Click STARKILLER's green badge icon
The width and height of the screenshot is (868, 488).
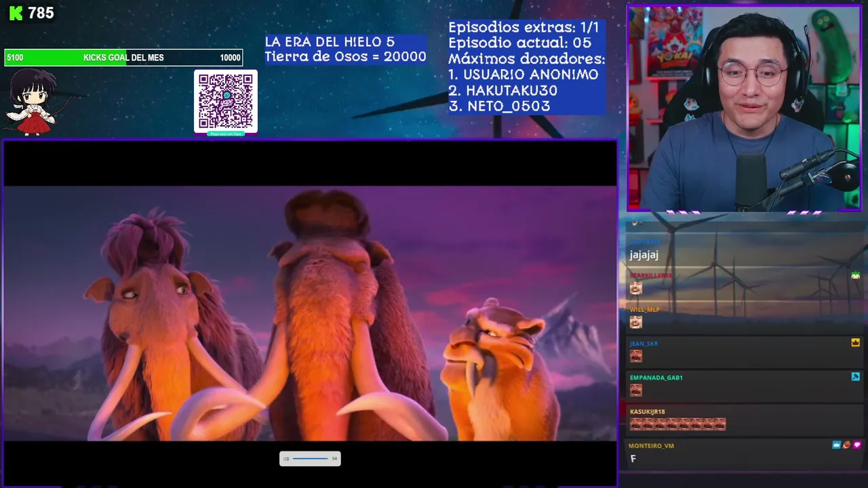855,275
